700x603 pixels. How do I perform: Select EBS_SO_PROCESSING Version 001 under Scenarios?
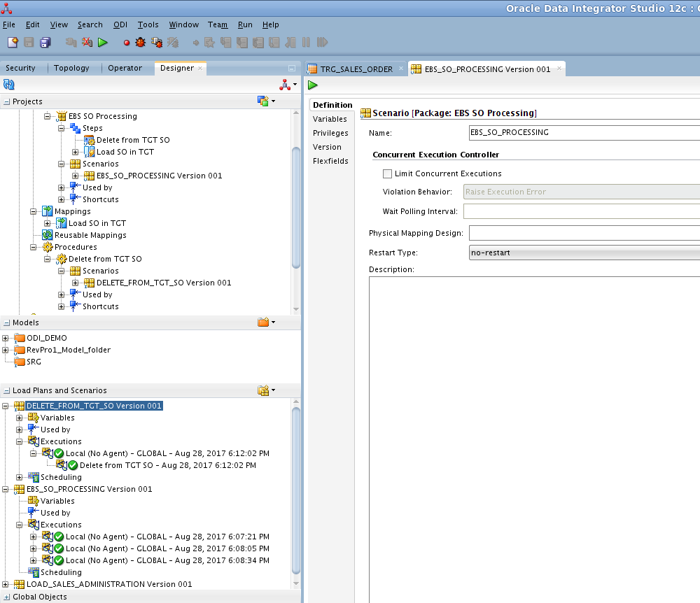tap(160, 176)
